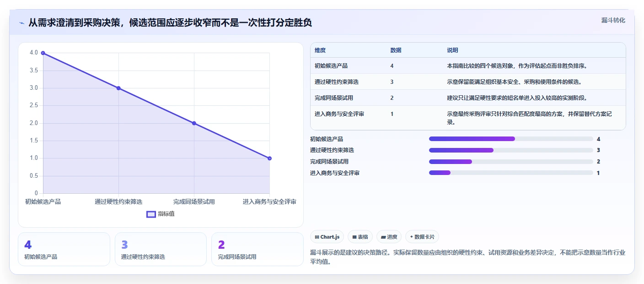Click the value 2 in table 数据 column
This screenshot has width=644, height=284.
(392, 98)
